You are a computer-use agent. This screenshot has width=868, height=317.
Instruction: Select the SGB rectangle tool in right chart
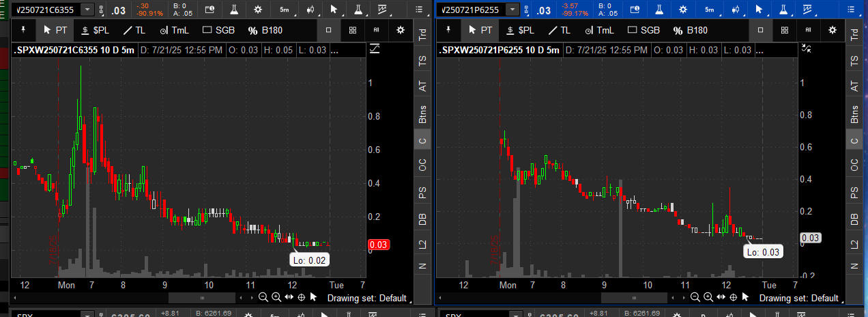[x=643, y=30]
